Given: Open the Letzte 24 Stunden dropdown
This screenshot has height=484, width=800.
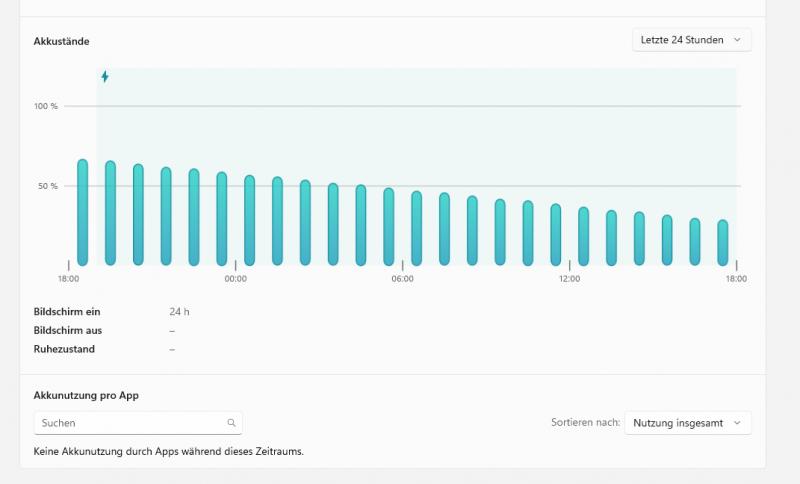Looking at the screenshot, I should pyautogui.click(x=691, y=40).
